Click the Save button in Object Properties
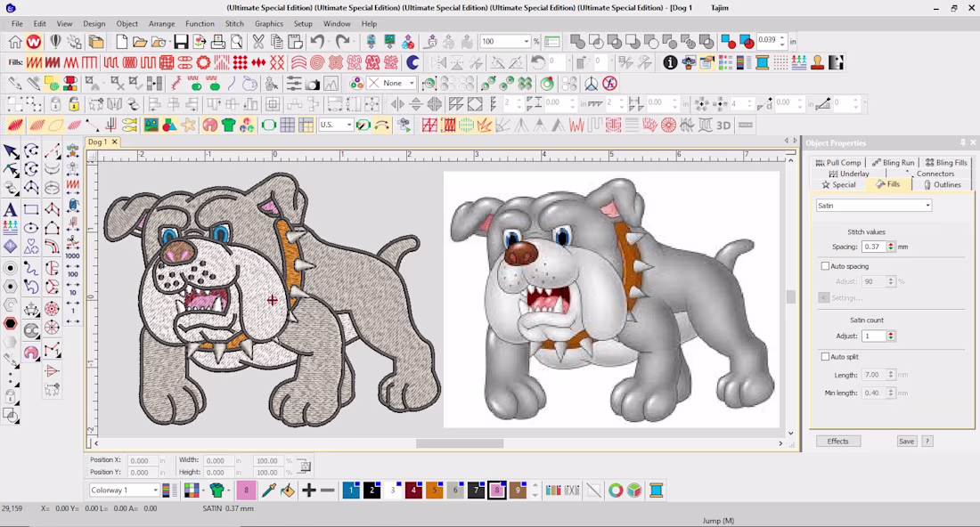The image size is (980, 527). (906, 442)
